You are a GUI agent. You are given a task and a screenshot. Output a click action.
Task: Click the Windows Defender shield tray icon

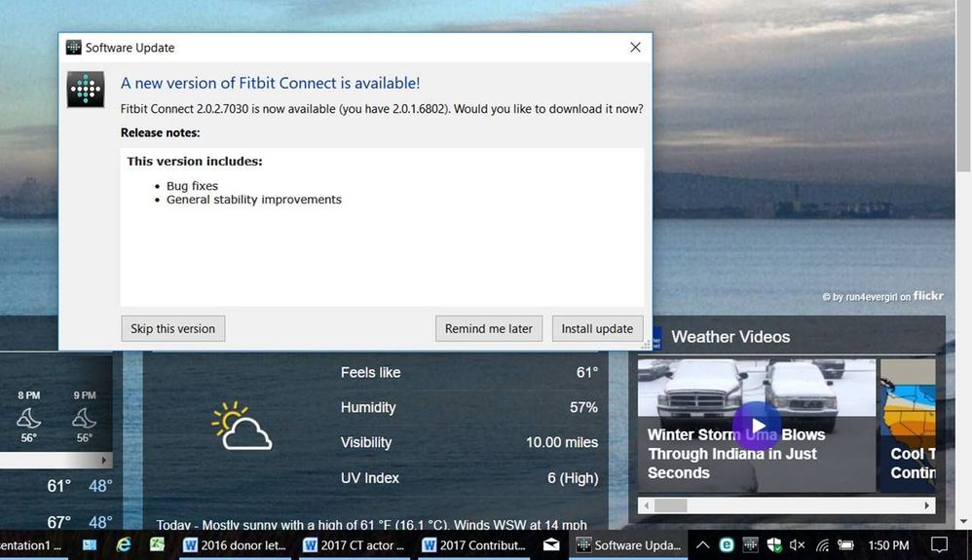point(774,545)
